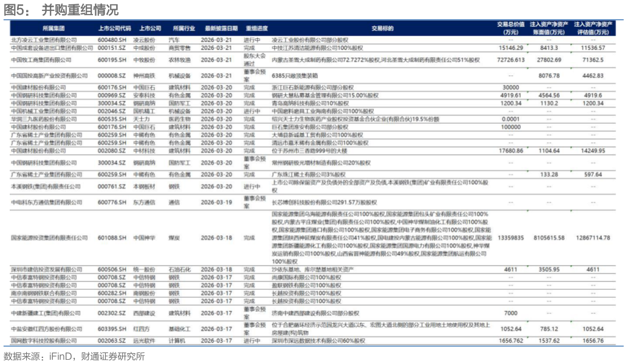627x364 pixels.
Task: Select 中国成套设备进出口集团有限公司 group cell
Action: [x=52, y=48]
